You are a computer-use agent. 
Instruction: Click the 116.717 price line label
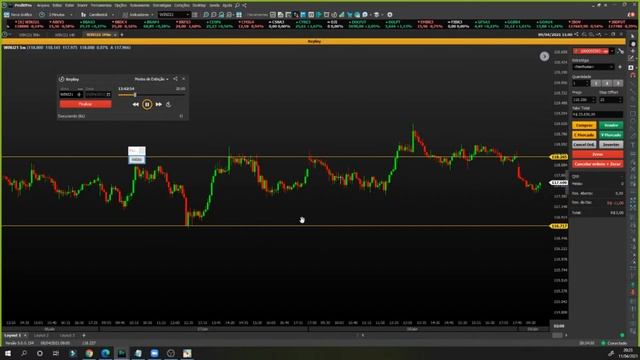pos(559,226)
